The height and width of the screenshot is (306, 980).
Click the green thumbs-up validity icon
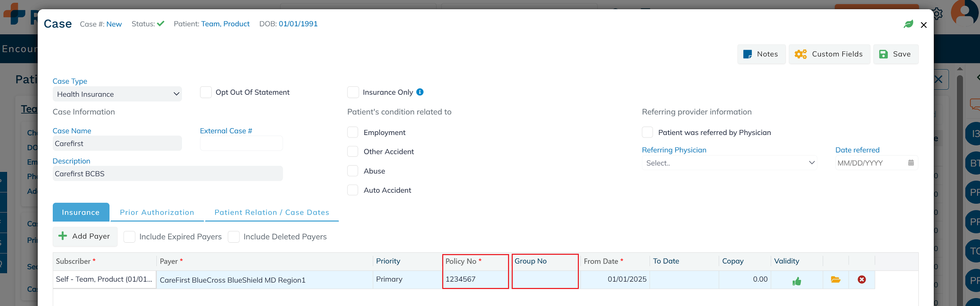tap(797, 281)
